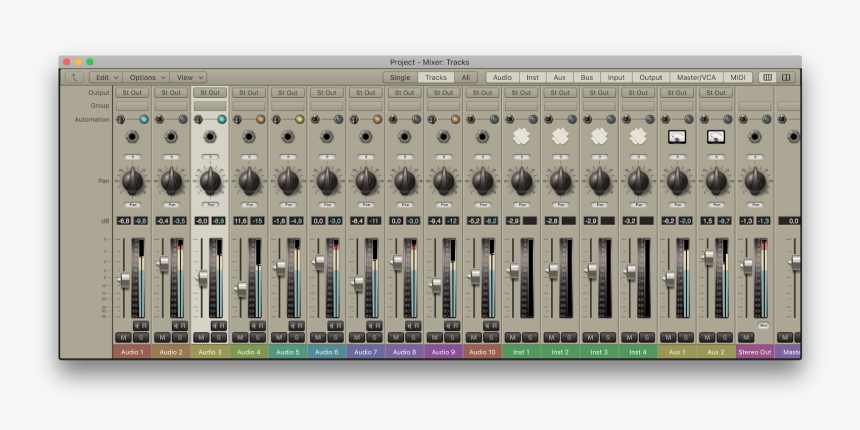Click the orange automation light on Audio 4
The width and height of the screenshot is (860, 430).
(261, 119)
